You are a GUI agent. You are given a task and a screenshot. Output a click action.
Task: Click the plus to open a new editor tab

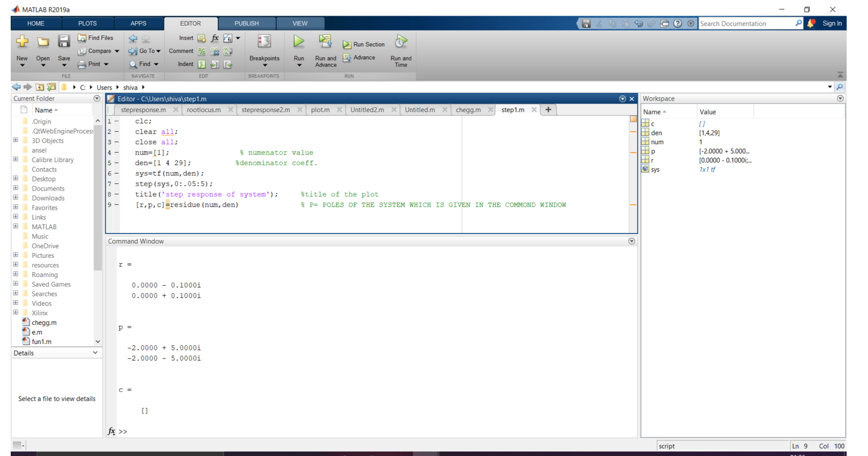[548, 109]
